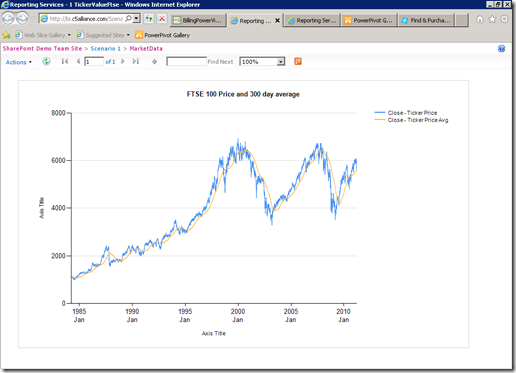Open the Web Slice Gallery favorite

click(x=43, y=35)
